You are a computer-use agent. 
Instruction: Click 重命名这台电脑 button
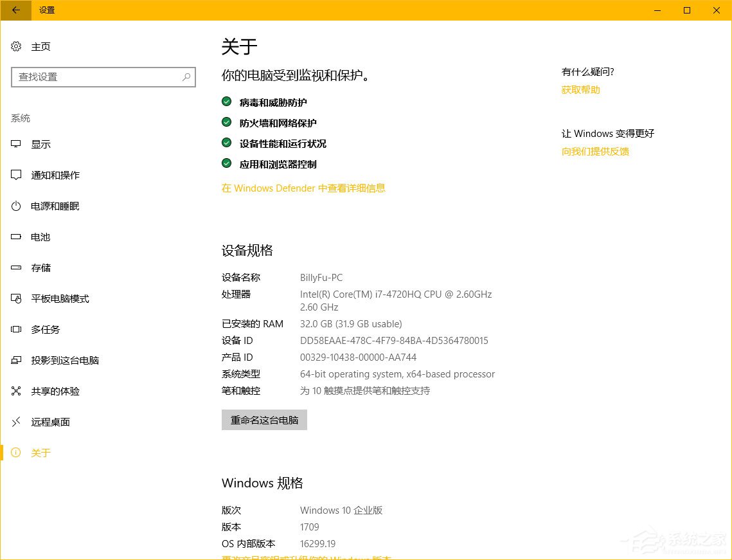click(264, 419)
